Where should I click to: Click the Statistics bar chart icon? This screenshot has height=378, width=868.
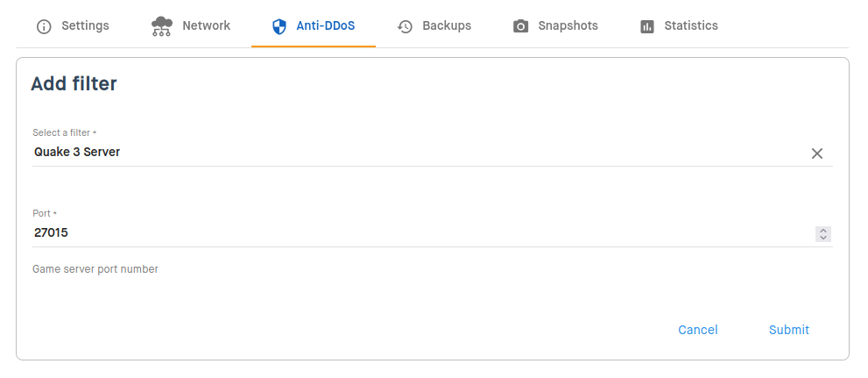click(x=647, y=26)
